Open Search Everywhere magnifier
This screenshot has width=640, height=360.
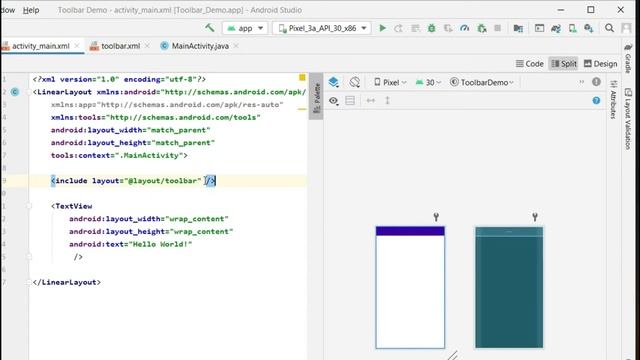609,28
